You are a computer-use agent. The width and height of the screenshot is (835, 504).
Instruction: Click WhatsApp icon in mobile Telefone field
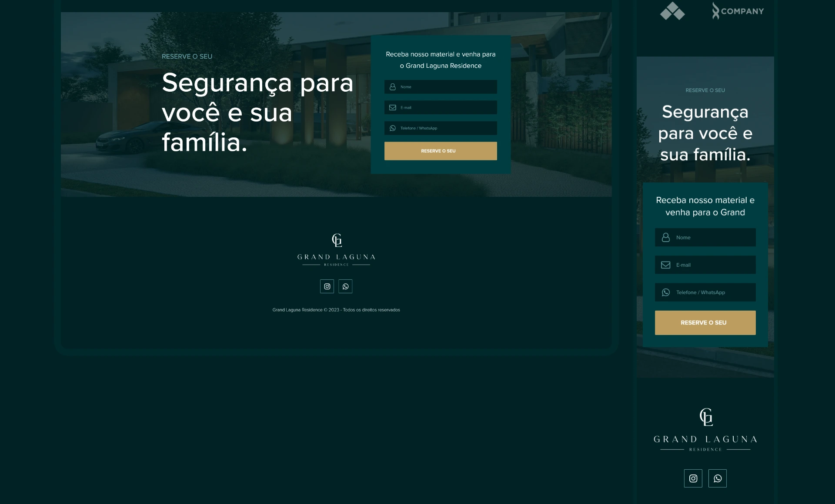666,292
